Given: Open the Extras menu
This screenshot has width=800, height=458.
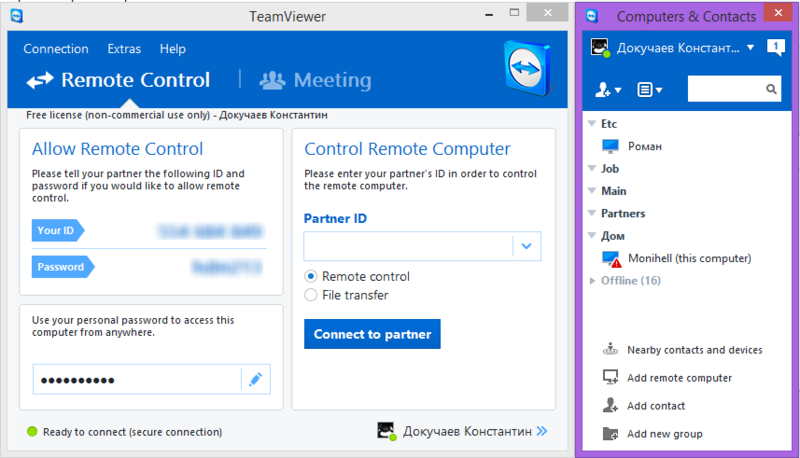Looking at the screenshot, I should [124, 49].
